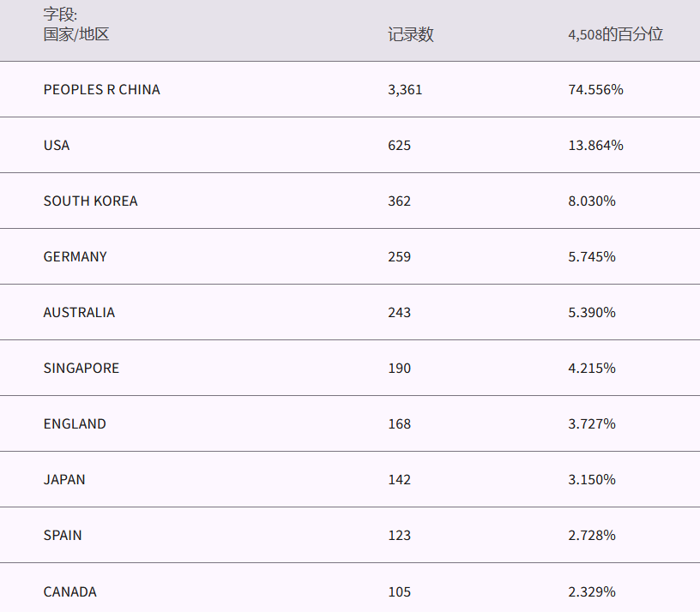
Task: Select the PEOPLES R CHINA row label
Action: tap(101, 89)
